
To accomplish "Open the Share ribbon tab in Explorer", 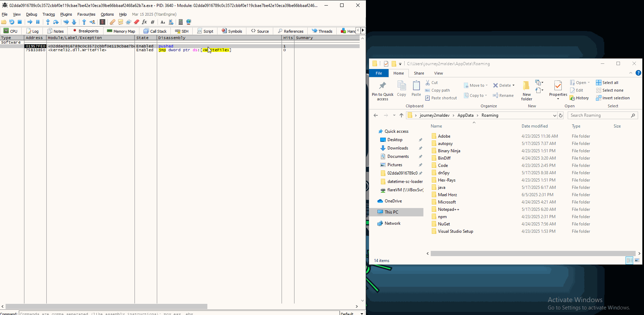I will [419, 73].
